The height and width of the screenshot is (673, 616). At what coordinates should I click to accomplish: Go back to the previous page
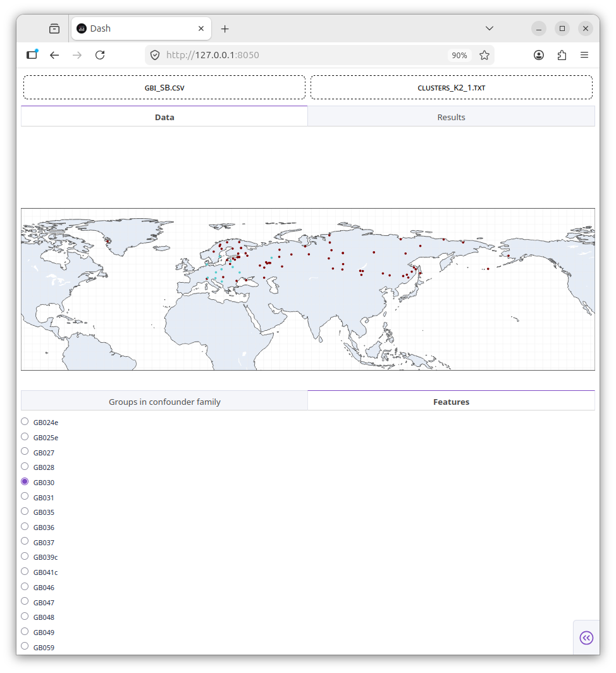click(54, 55)
